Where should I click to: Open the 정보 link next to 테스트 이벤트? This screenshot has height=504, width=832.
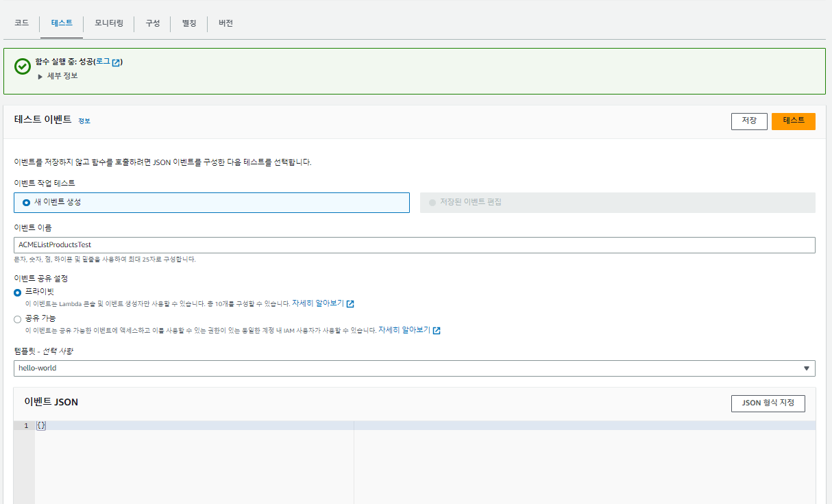pyautogui.click(x=84, y=121)
